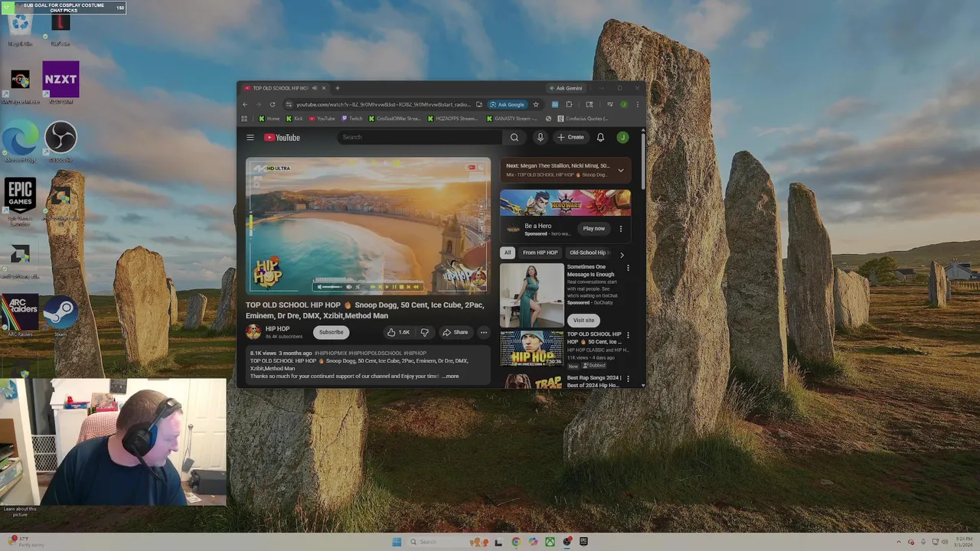Open options for Best Rap Songs 2024
This screenshot has height=551, width=980.
coord(628,379)
